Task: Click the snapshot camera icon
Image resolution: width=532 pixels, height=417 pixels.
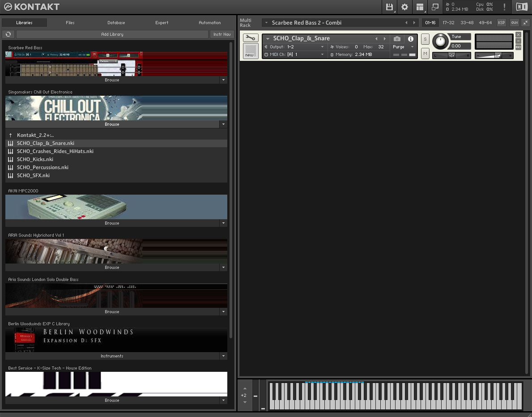Action: pos(396,38)
